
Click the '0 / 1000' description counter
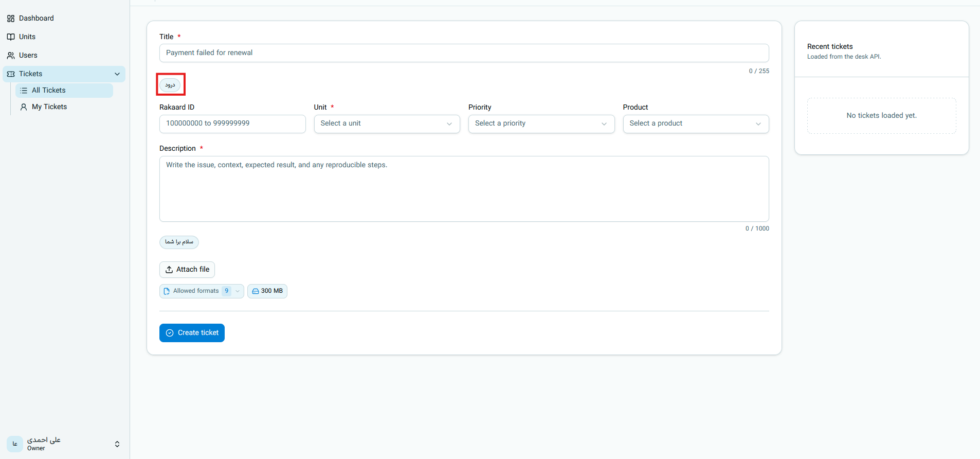point(757,229)
